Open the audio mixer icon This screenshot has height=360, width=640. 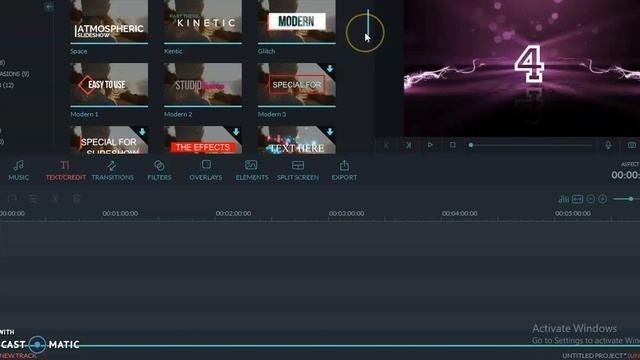(564, 199)
